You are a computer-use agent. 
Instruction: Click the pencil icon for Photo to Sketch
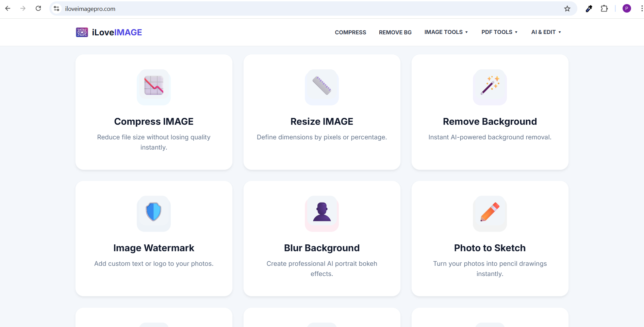coord(490,214)
